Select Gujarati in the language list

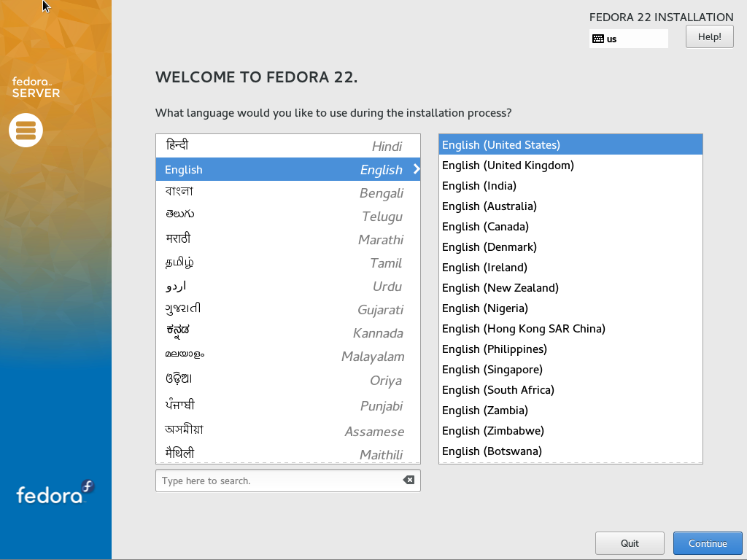point(287,309)
